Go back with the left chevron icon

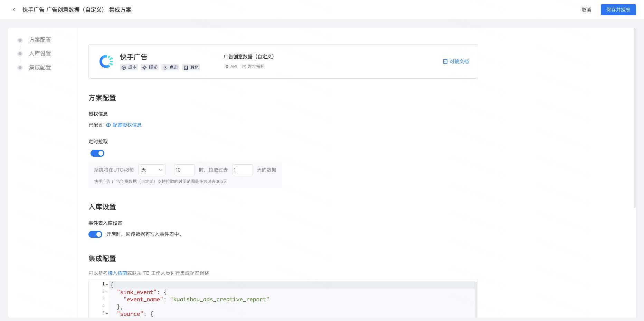point(14,10)
